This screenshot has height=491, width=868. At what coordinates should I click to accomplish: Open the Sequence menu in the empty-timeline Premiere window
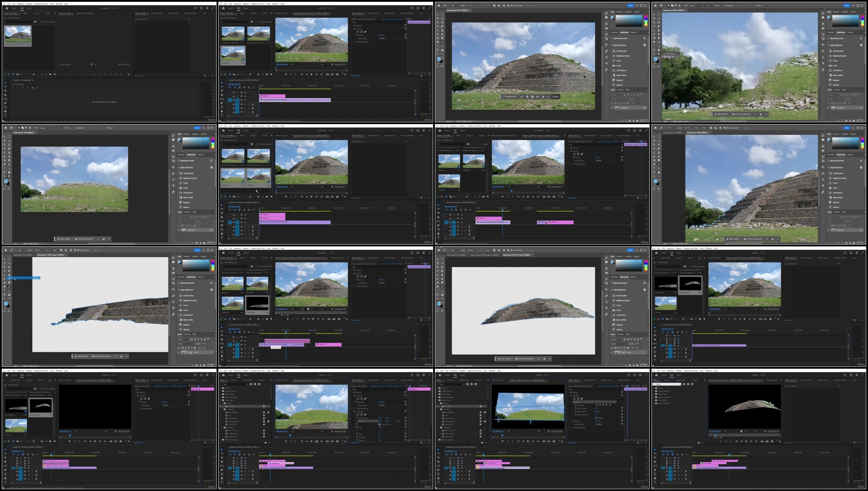21,4
